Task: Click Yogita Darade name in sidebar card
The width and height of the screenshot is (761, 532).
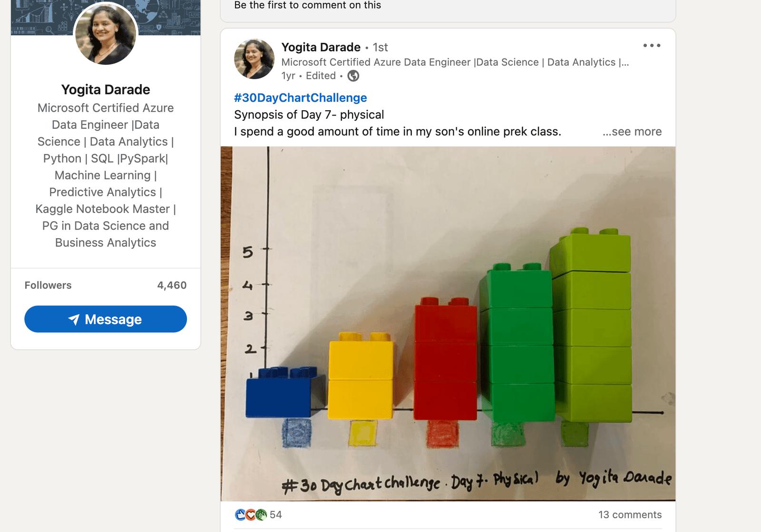Action: tap(106, 89)
